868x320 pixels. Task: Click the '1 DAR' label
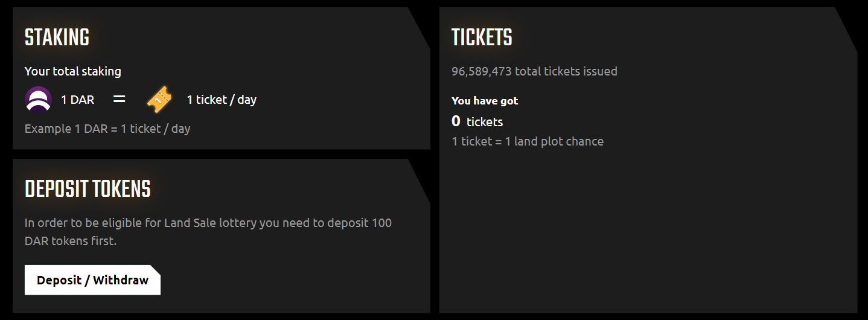click(x=78, y=100)
